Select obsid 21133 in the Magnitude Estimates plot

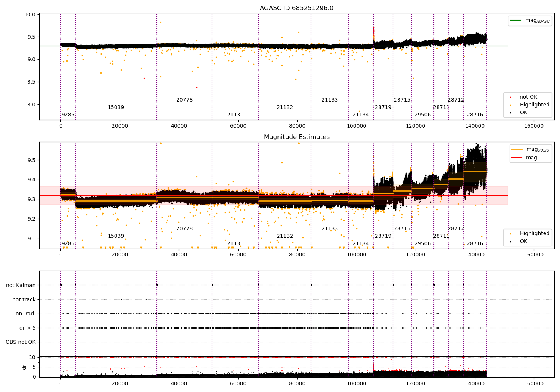pos(330,229)
